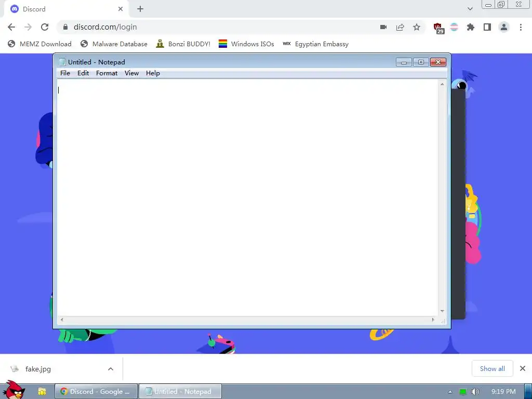Open Malware Database bookmark

114,44
